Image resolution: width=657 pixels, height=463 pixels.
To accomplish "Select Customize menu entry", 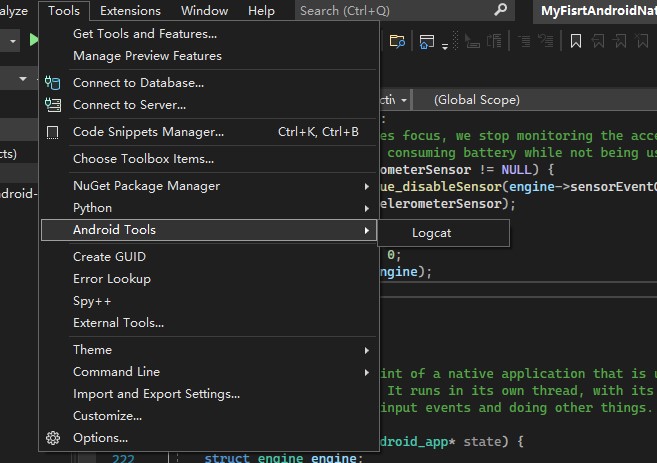I will point(209,416).
